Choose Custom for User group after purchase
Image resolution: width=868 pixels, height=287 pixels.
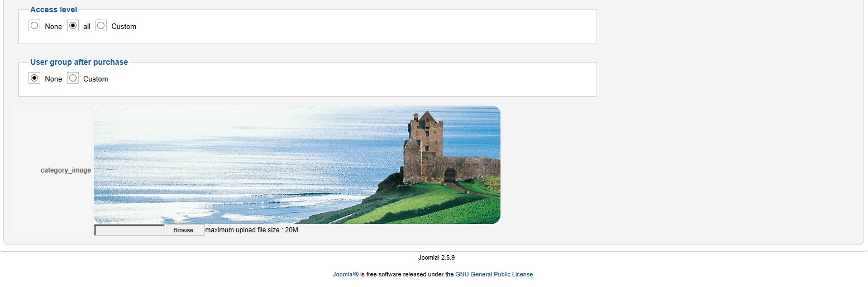point(73,78)
